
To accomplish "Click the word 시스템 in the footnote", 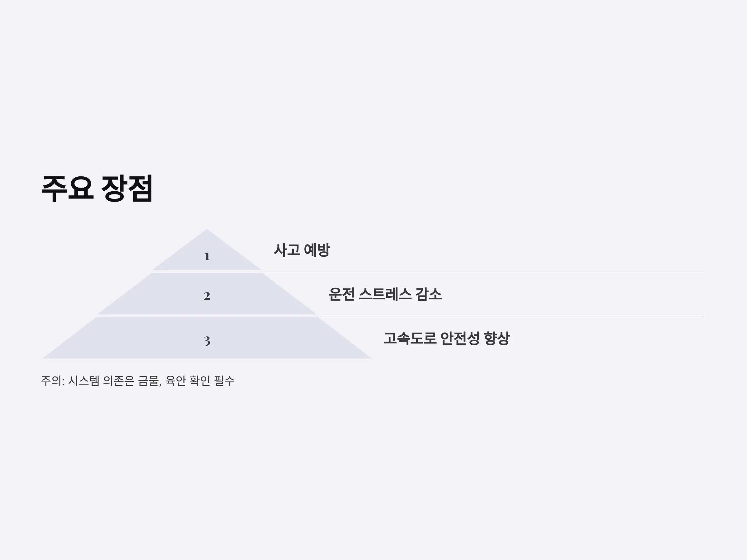I will [84, 381].
